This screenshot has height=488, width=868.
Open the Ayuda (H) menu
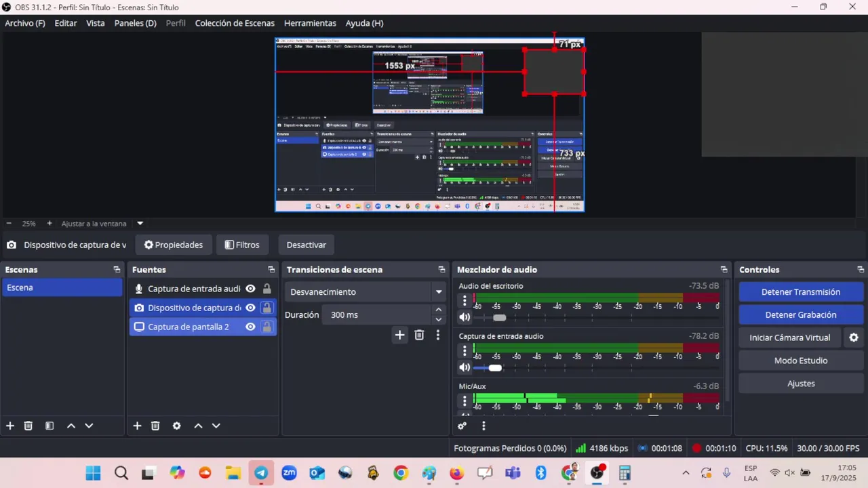point(364,23)
